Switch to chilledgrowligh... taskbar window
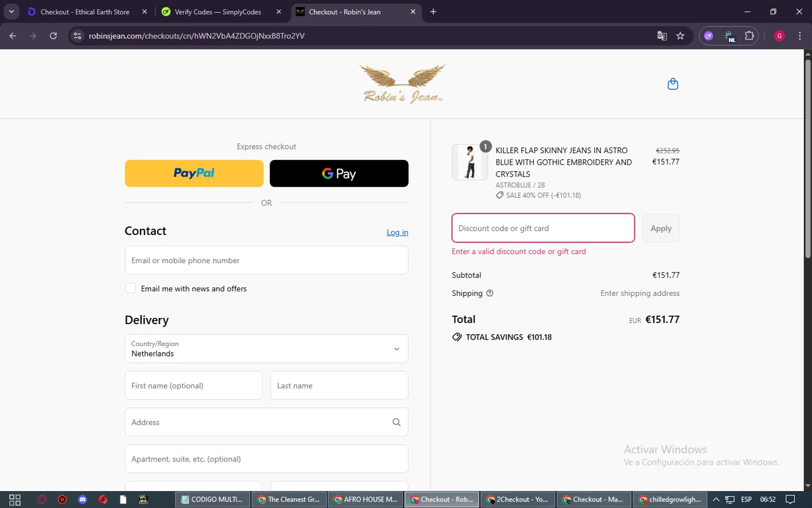 click(670, 499)
